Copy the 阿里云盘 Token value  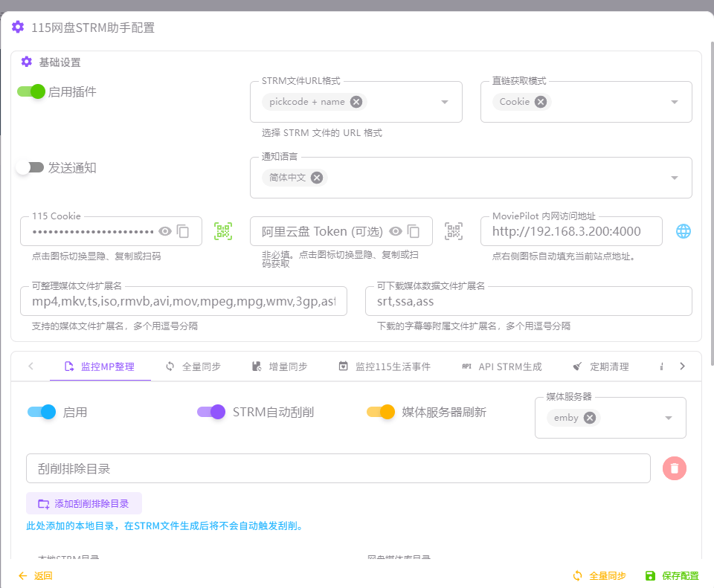[x=414, y=231]
